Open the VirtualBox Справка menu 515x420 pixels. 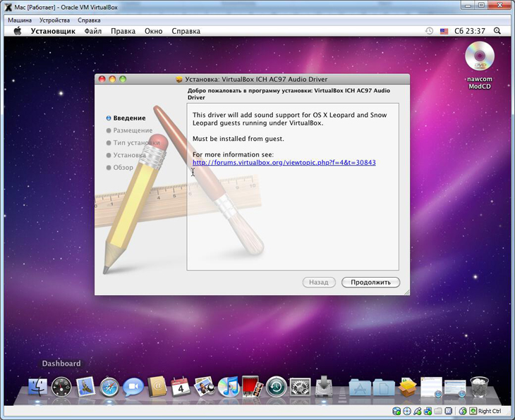(89, 20)
